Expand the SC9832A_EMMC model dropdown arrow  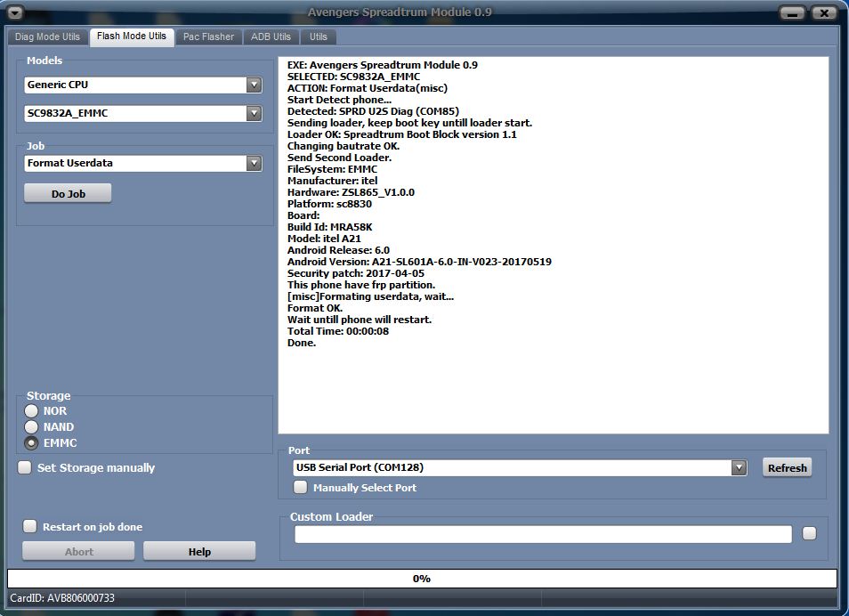click(x=254, y=113)
